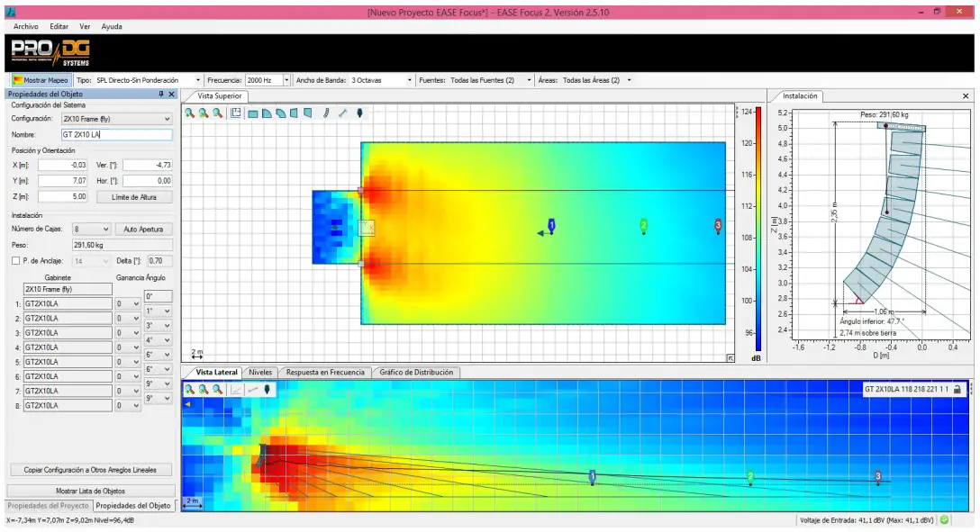Switch to Propiedades del Proyecto tab

click(49, 505)
